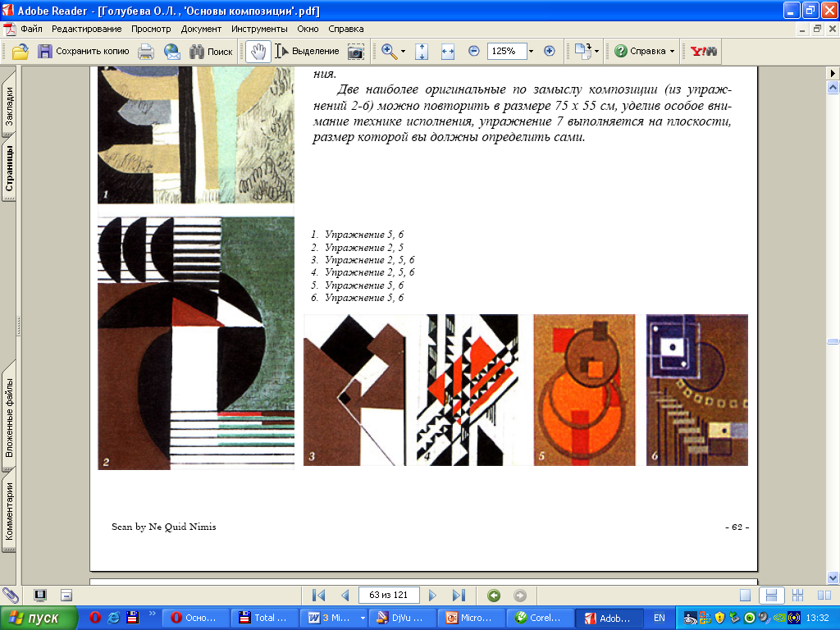Expand the Word taskbar group arrow

pos(362,619)
